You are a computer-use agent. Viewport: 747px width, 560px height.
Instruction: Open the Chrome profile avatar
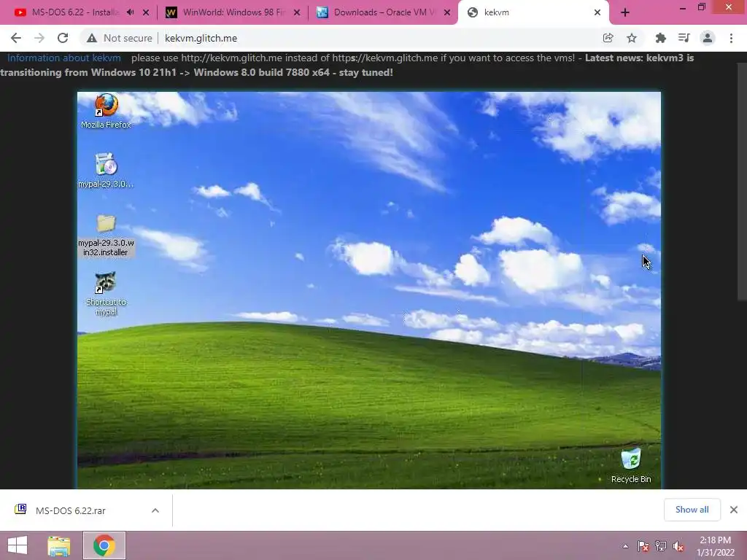[708, 38]
